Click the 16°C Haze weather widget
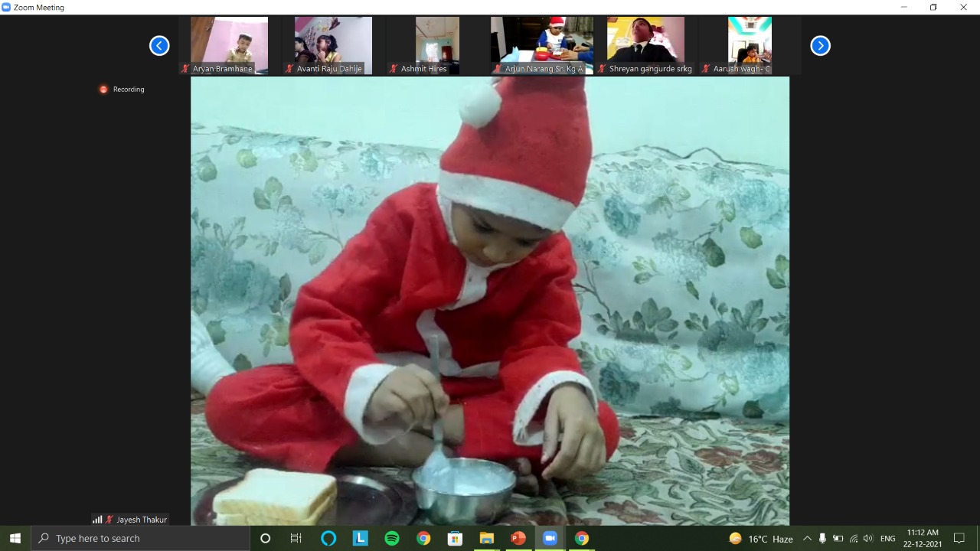The width and height of the screenshot is (980, 551). point(761,539)
